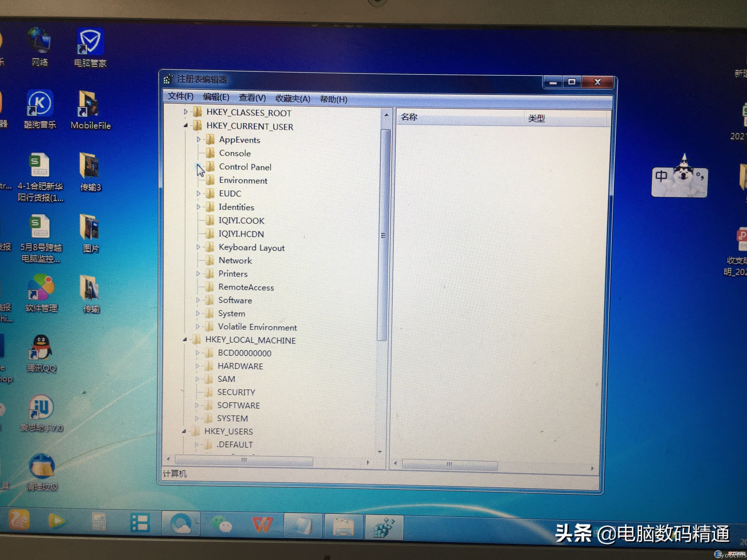Open the 编辑(E) menu
747x560 pixels.
click(x=216, y=97)
